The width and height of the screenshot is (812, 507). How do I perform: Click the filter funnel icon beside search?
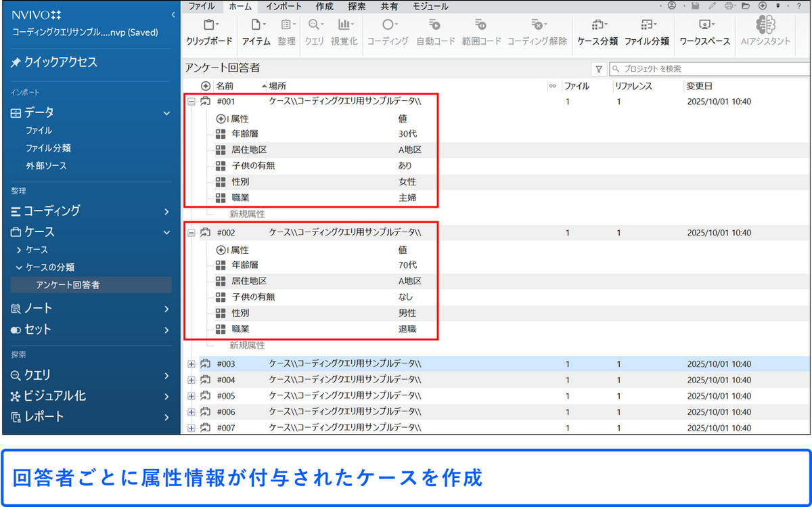(599, 69)
